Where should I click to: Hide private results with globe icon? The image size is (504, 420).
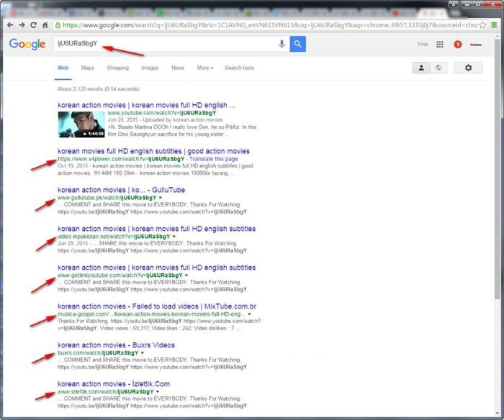pos(438,68)
